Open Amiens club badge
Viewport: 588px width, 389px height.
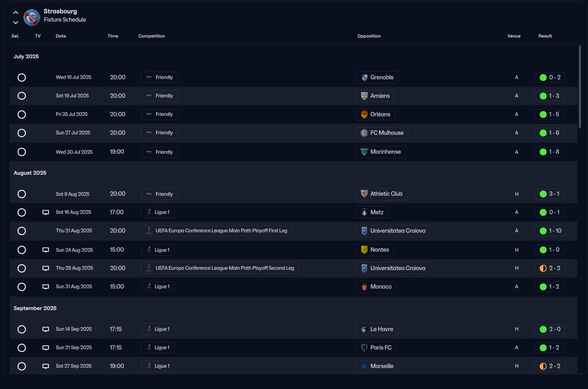(364, 96)
